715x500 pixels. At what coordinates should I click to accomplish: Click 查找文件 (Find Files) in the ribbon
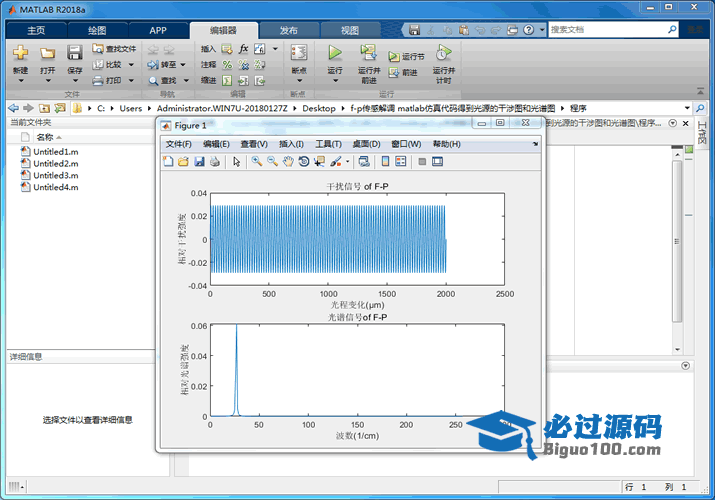pyautogui.click(x=114, y=49)
